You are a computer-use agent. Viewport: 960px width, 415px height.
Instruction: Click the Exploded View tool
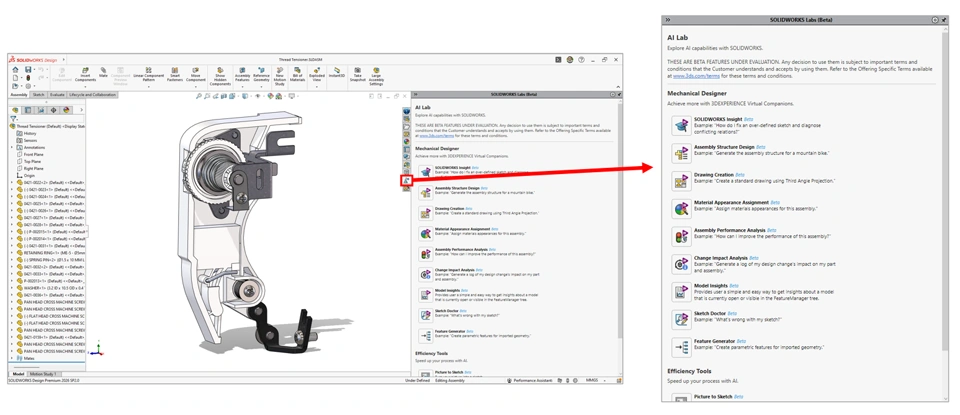317,73
